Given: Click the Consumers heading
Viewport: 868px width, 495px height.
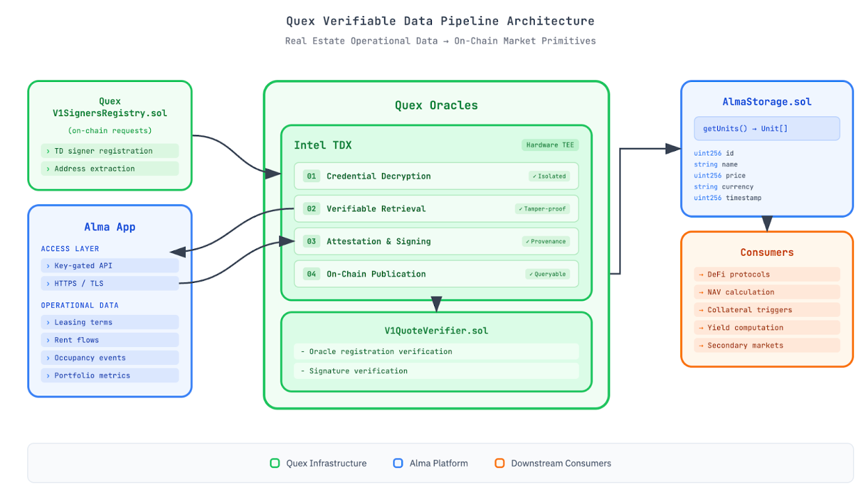Looking at the screenshot, I should (766, 252).
